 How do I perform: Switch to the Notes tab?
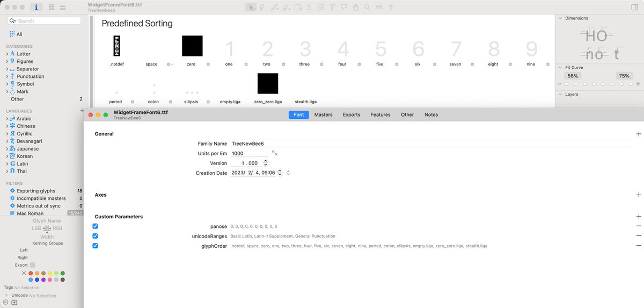431,114
